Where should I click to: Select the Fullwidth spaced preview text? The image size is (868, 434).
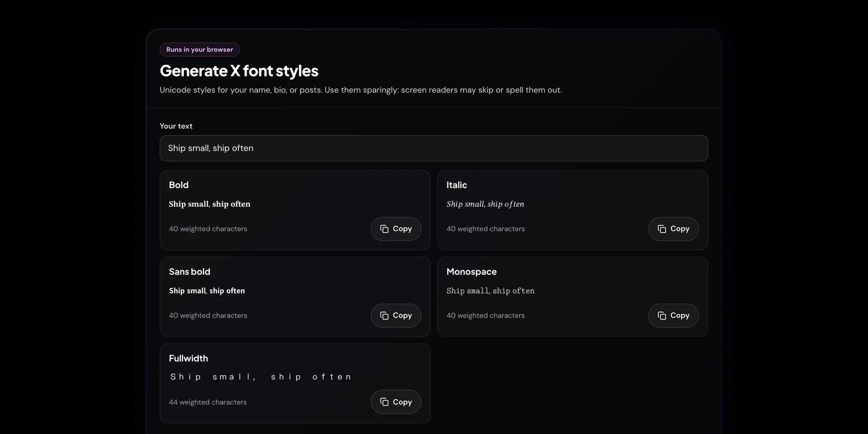click(x=260, y=377)
